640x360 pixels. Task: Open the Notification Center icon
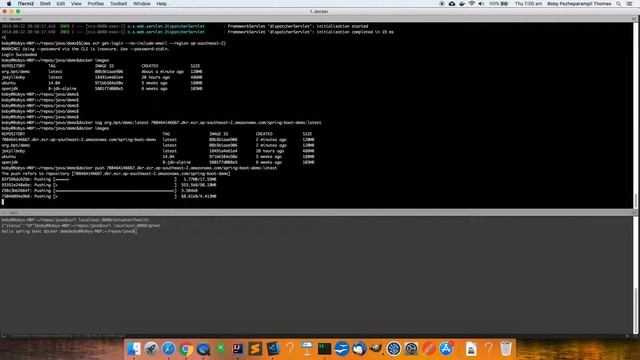tap(629, 4)
